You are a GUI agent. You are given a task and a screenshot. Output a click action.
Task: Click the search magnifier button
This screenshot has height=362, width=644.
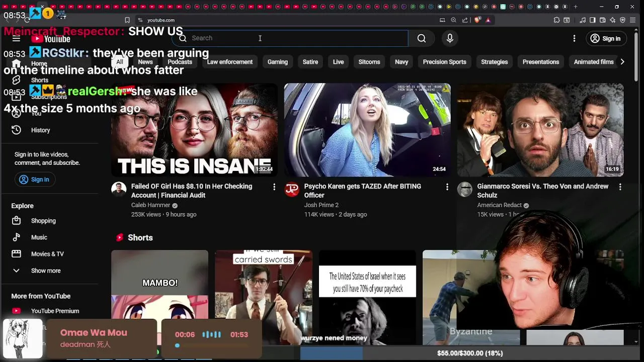click(x=422, y=38)
